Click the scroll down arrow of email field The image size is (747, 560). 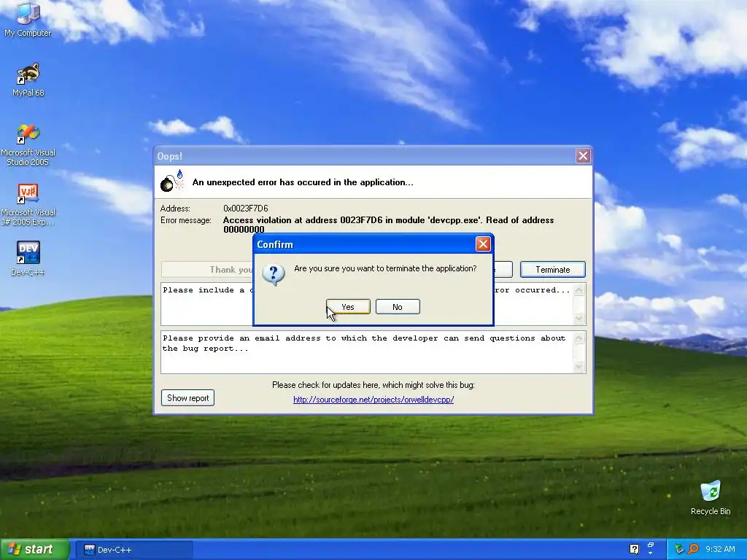tap(579, 366)
